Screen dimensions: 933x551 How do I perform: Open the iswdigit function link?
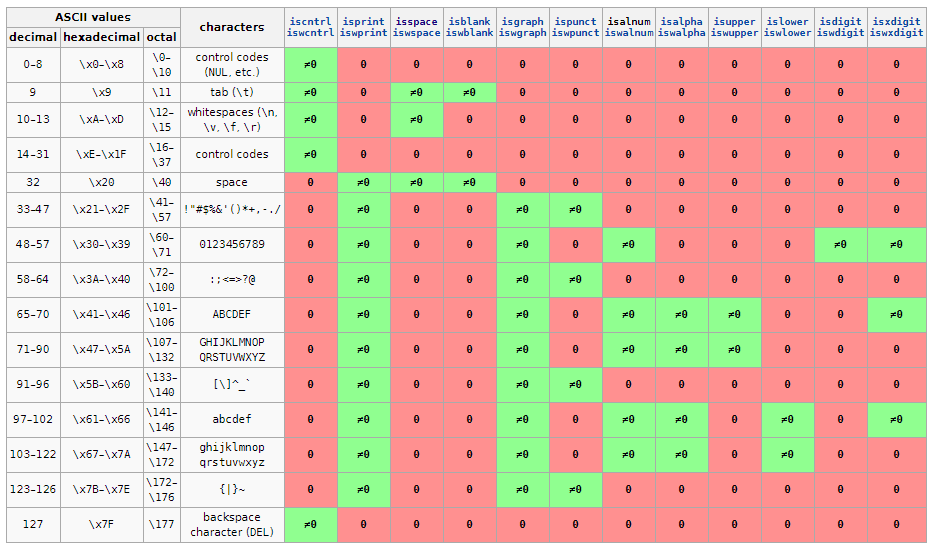point(840,33)
